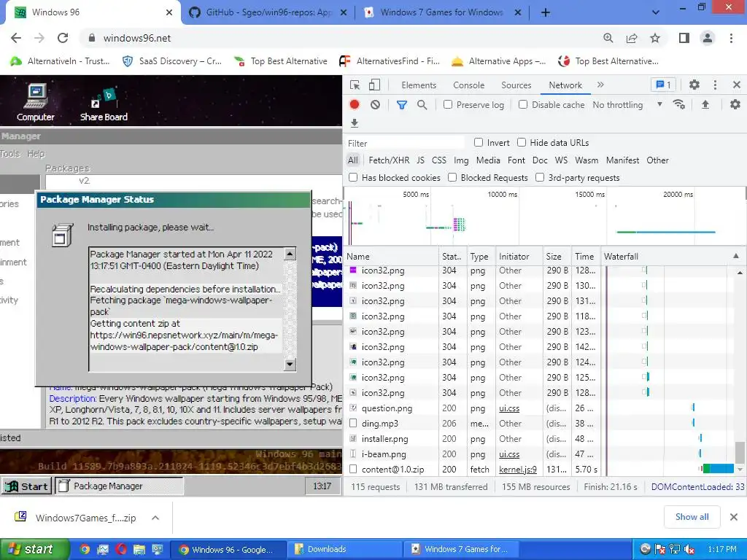Viewport: 747px width, 560px height.
Task: Switch to GitHub Sgeo/win96-repos browser tab
Action: point(268,12)
